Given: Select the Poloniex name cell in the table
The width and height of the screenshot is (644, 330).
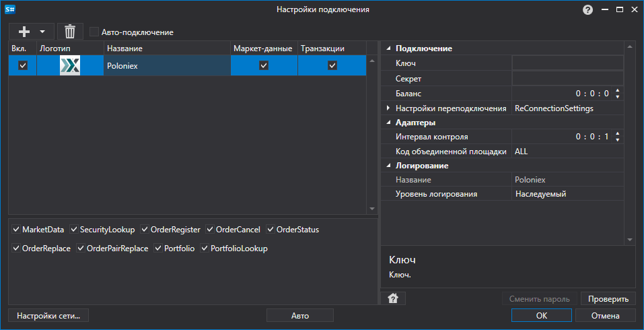Looking at the screenshot, I should pyautogui.click(x=167, y=65).
